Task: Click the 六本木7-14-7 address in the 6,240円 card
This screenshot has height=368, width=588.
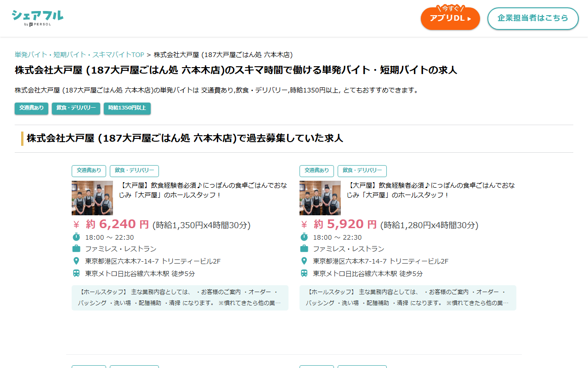Action: 153,261
